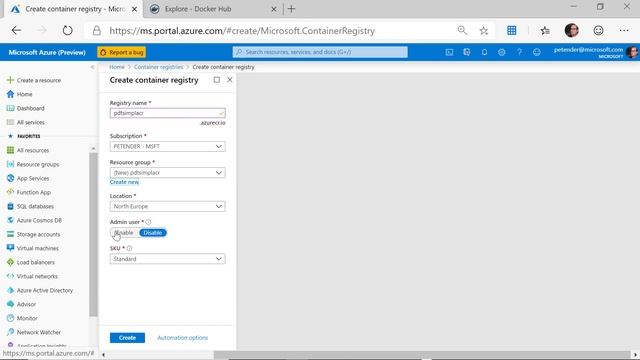Screen dimensions: 640x360
Task: Open the Location dropdown
Action: (x=167, y=207)
